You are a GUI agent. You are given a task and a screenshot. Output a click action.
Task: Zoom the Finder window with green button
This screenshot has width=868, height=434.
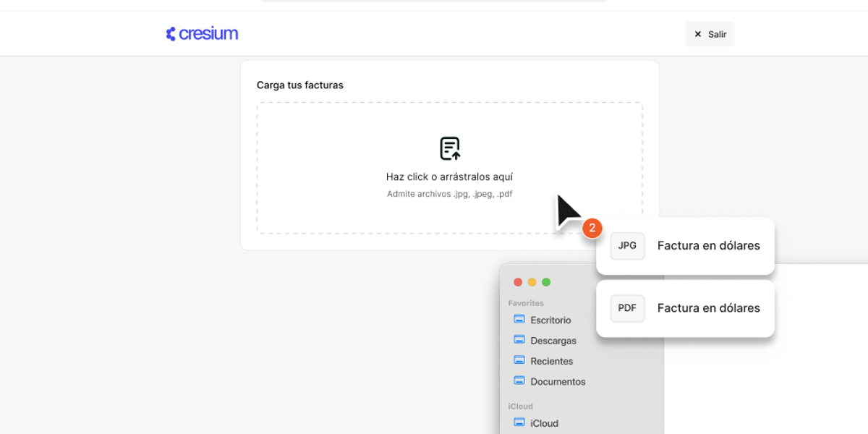[546, 282]
